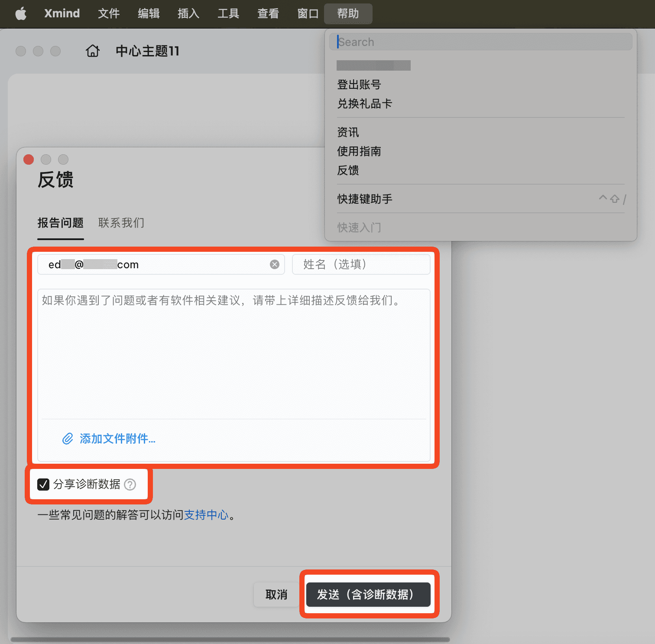
Task: Click 发送（含诊断数据）button
Action: (x=368, y=595)
